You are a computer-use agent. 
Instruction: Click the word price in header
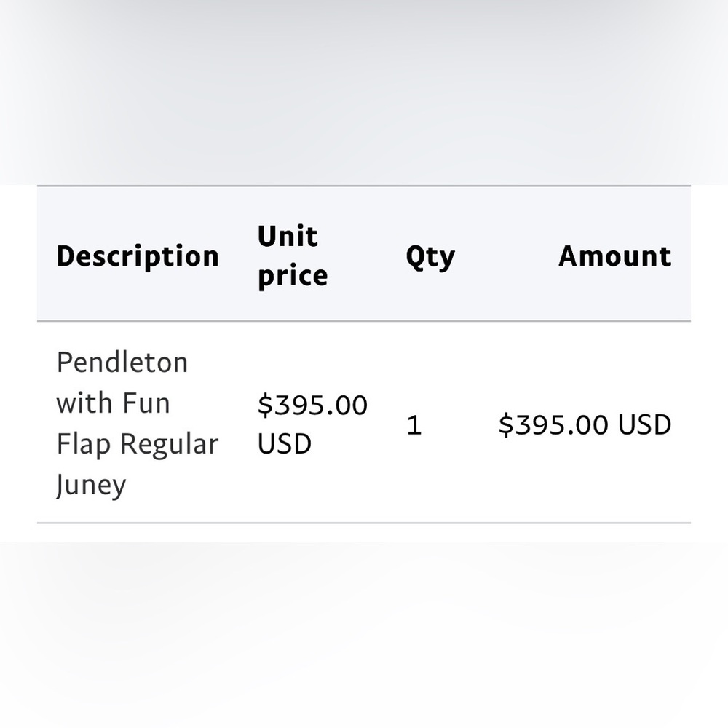click(x=293, y=276)
